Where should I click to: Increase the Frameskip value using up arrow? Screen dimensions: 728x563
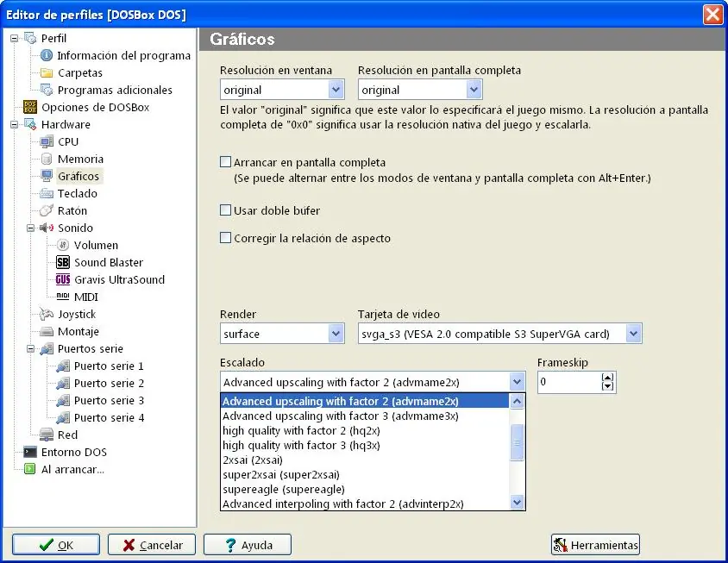608,378
